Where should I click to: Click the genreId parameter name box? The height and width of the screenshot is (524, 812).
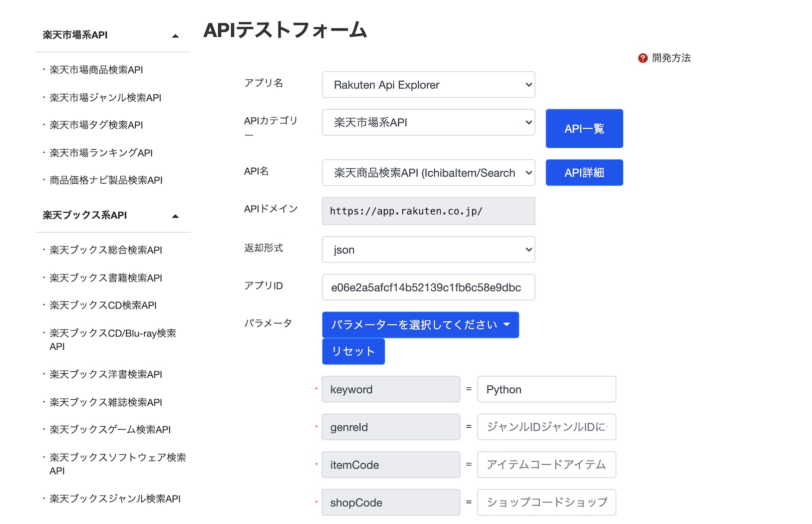(x=391, y=427)
